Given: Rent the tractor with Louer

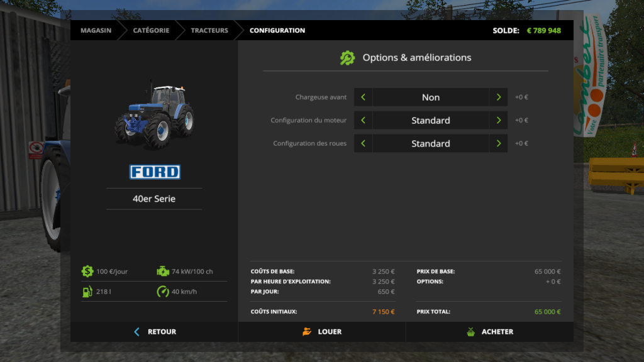Looking at the screenshot, I should click(x=322, y=332).
